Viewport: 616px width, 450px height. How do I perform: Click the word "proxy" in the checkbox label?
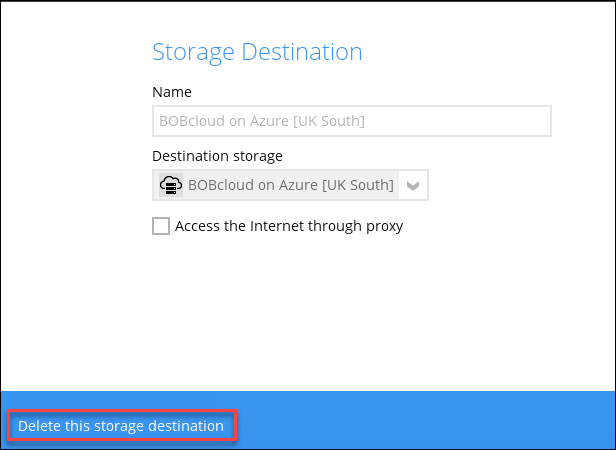tap(383, 226)
